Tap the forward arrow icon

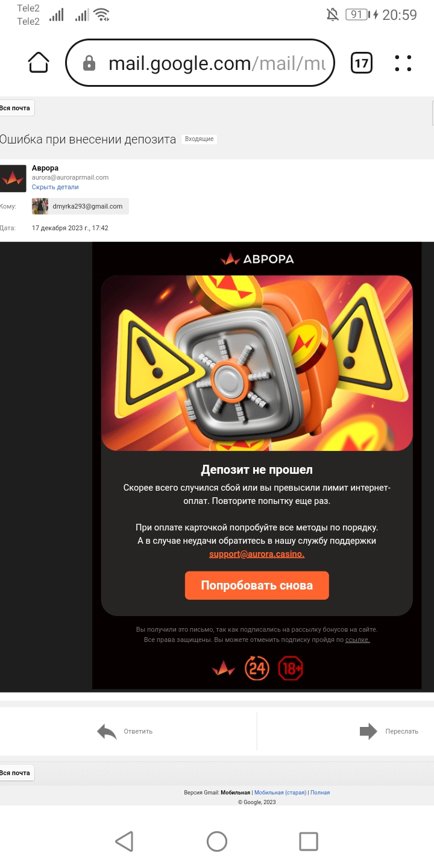click(x=368, y=731)
